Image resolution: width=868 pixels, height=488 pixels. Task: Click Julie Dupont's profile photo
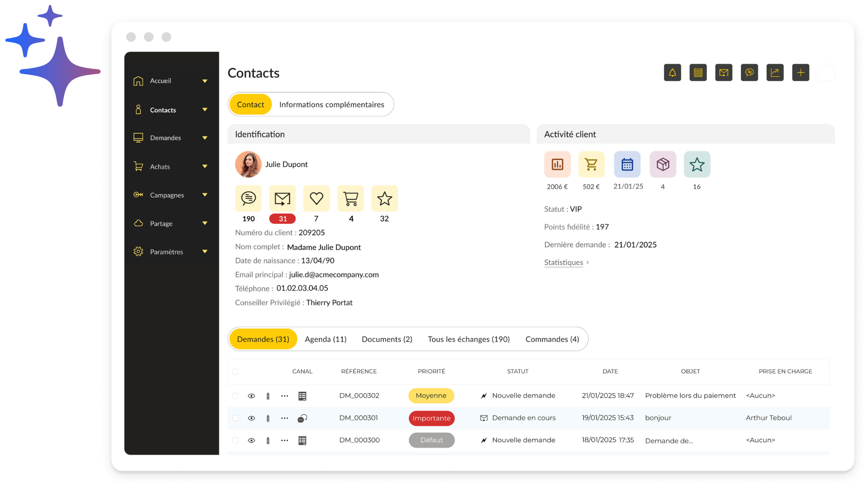(x=248, y=164)
